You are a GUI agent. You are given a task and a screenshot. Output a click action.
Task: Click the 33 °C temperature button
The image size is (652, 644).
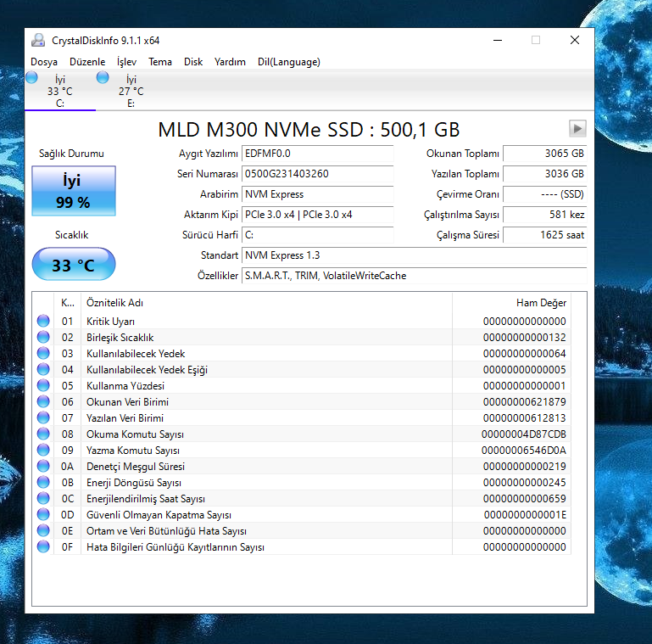pyautogui.click(x=74, y=265)
